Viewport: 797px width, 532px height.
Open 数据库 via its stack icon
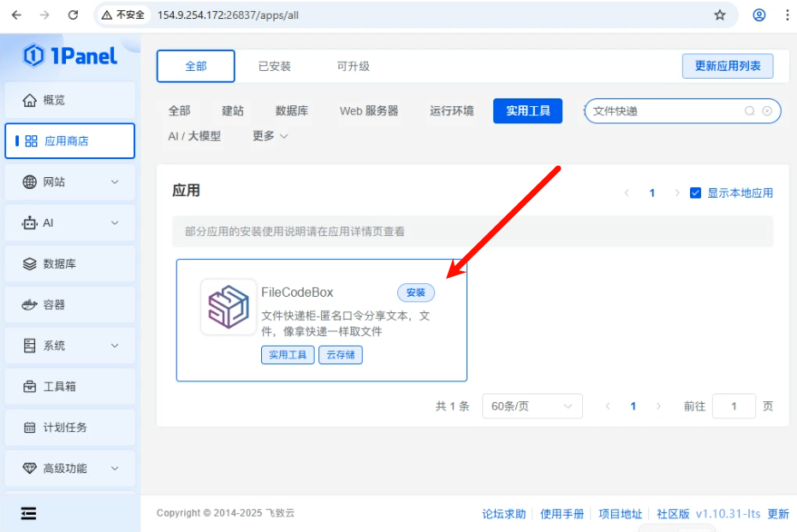click(29, 263)
